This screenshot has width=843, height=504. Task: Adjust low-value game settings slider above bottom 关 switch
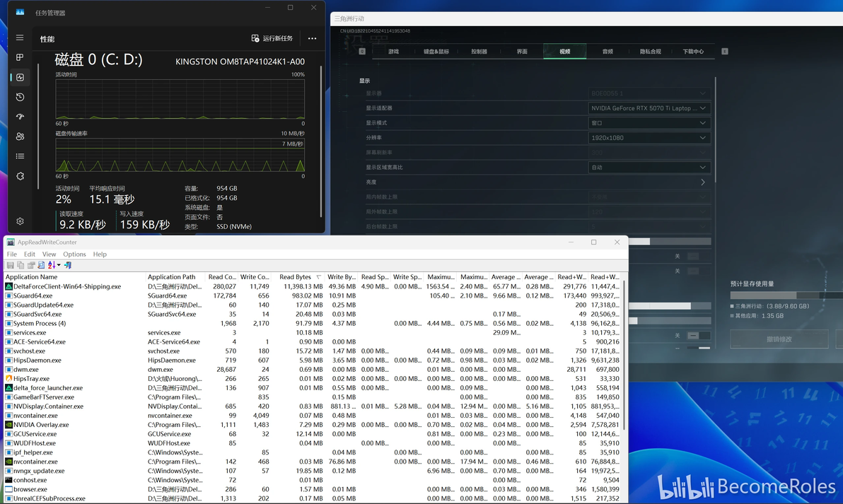(670, 321)
